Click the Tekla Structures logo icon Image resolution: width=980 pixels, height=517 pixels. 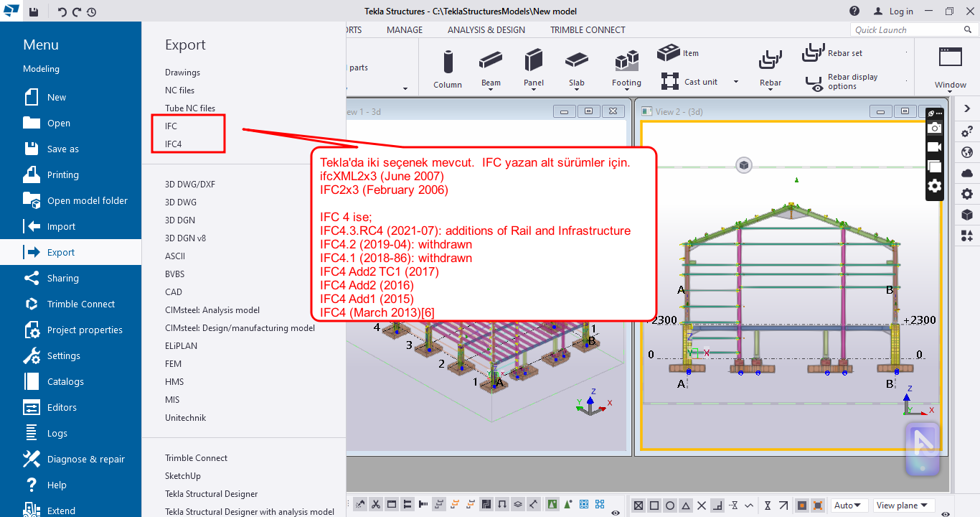click(11, 11)
